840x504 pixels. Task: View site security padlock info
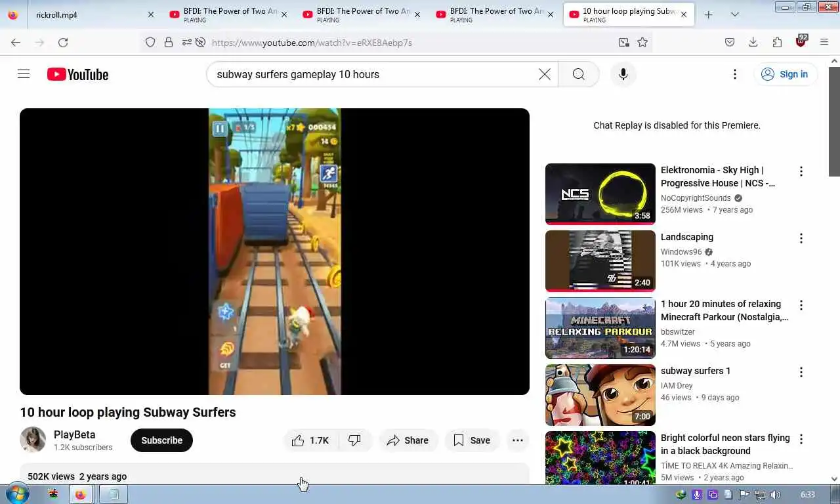point(169,42)
